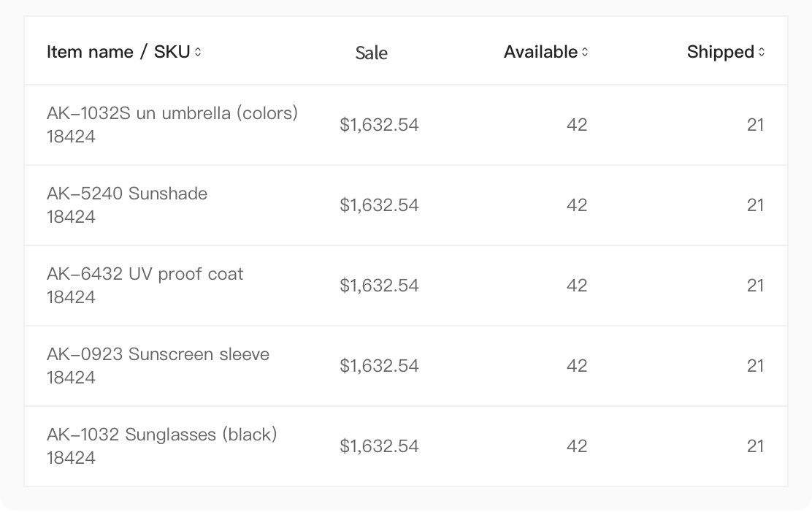Viewport: 812px width, 512px height.
Task: Select the Item name / SKU header
Action: point(118,52)
